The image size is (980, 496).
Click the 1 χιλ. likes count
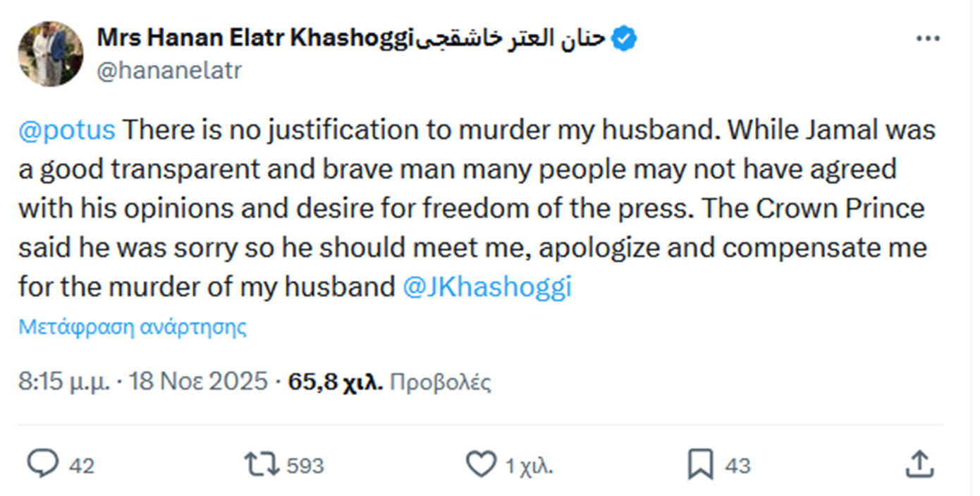(528, 466)
